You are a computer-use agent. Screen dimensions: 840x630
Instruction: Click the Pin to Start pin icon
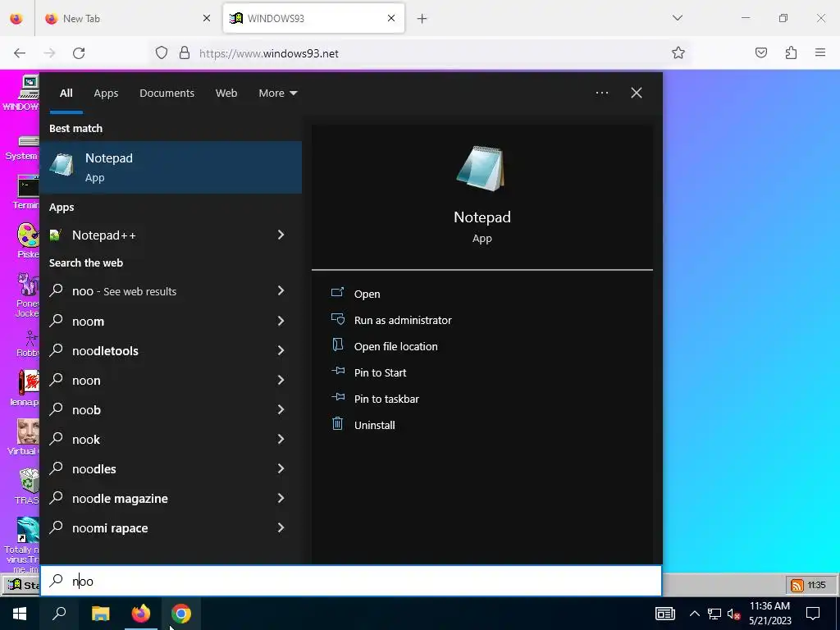(337, 372)
